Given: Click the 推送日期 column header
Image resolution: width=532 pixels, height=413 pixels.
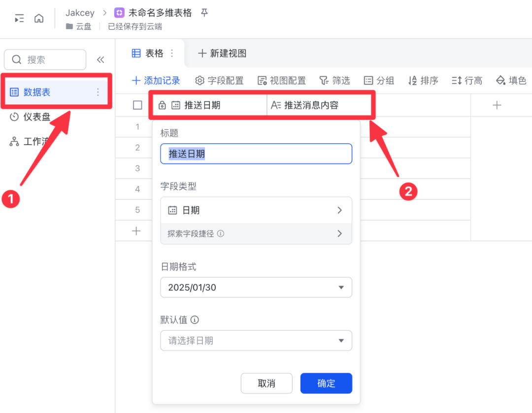Looking at the screenshot, I should click(209, 105).
